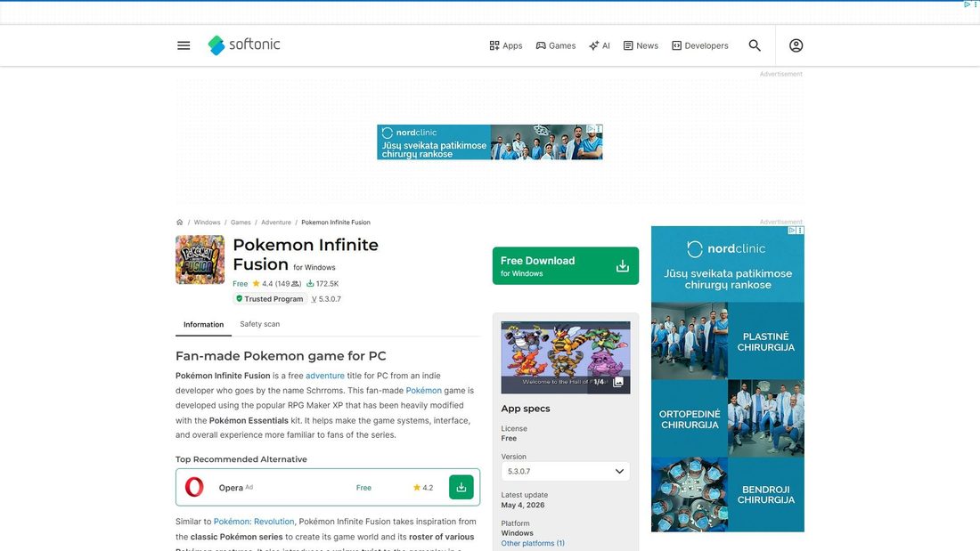The image size is (980, 551).
Task: Click the gallery image icon on screenshot
Action: pyautogui.click(x=618, y=382)
